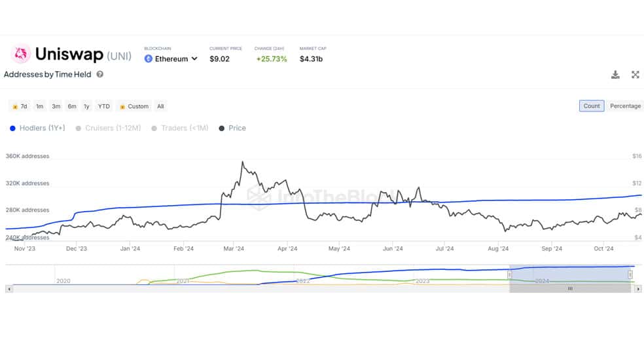
Task: Click the Nov '23 axis label
Action: tap(25, 249)
